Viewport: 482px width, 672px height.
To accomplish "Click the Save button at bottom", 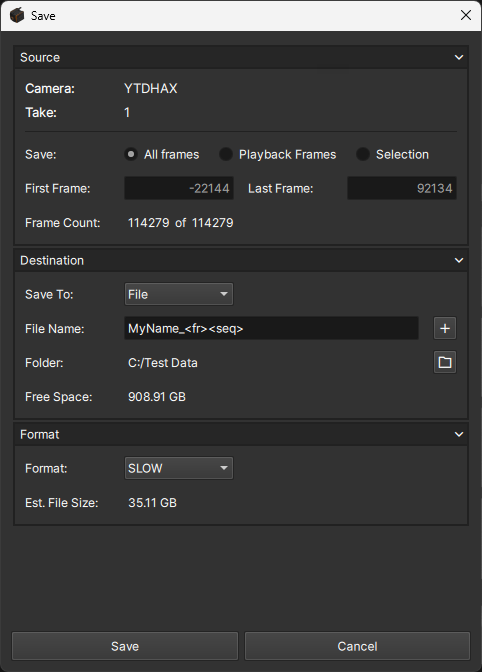I will (x=125, y=646).
